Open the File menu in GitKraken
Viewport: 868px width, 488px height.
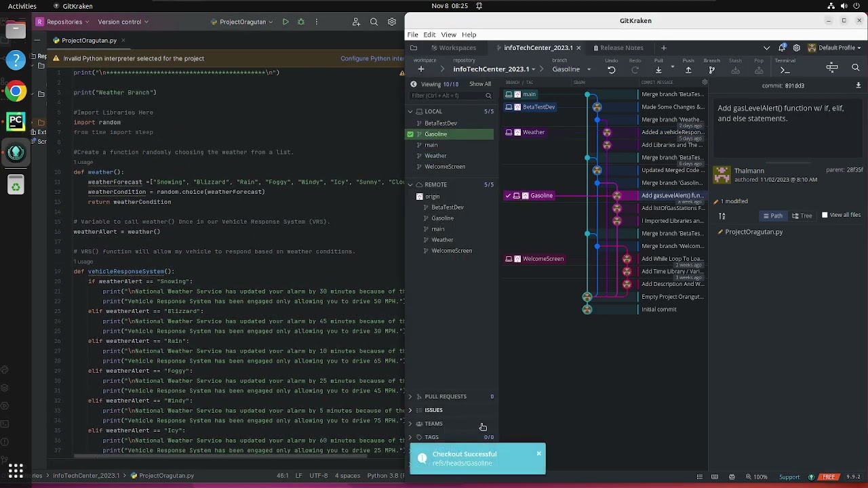pos(412,35)
